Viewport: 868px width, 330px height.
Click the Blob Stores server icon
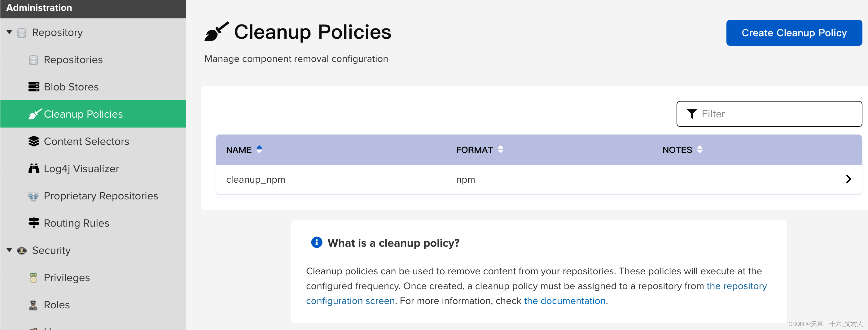(x=34, y=87)
